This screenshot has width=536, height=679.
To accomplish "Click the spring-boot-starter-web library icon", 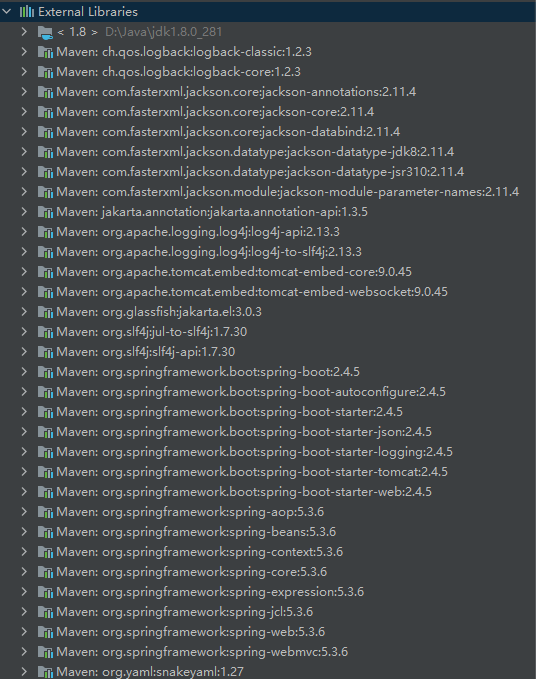I will [x=45, y=492].
